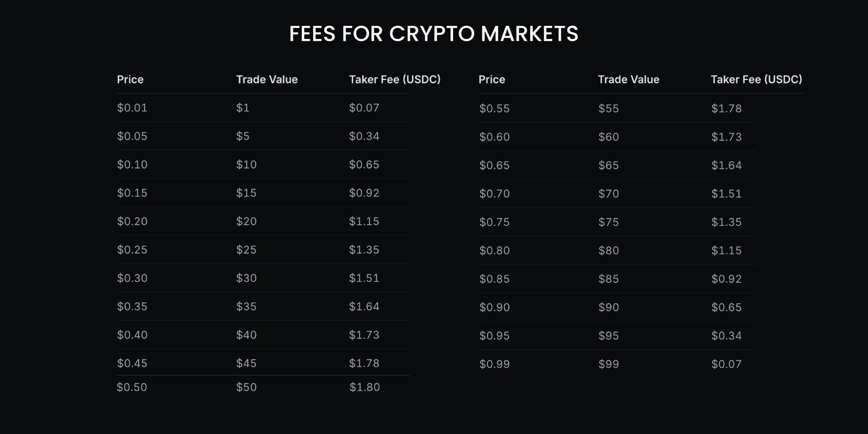Click the $0.01 price cell
This screenshot has height=434, width=868.
tap(132, 108)
